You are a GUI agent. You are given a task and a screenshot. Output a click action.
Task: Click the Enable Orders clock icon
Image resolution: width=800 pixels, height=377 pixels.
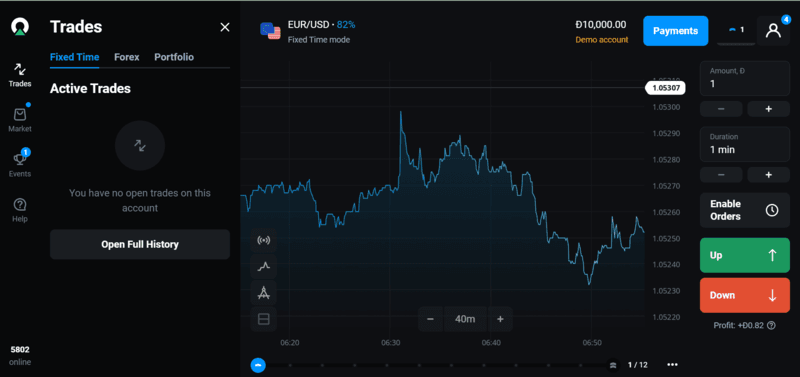pos(772,210)
